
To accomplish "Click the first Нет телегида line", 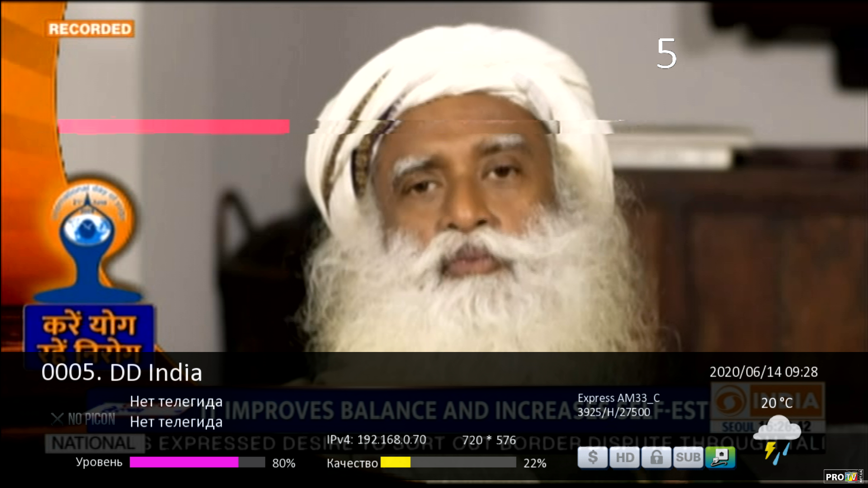I will (x=176, y=401).
